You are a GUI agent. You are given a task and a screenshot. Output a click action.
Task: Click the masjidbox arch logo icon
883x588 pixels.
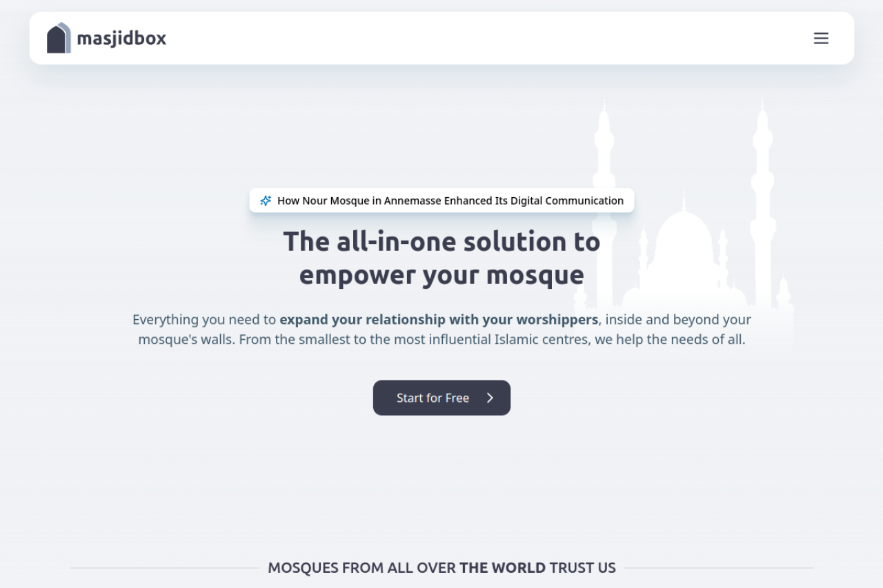click(59, 38)
